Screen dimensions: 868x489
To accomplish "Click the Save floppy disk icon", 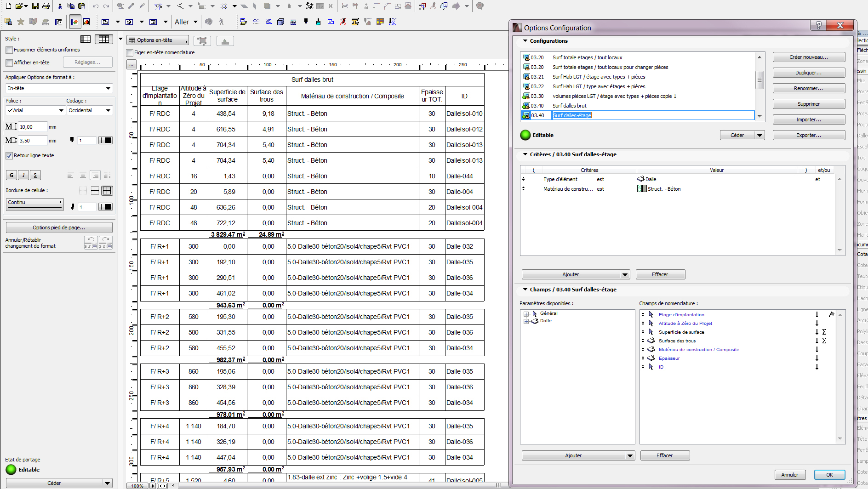I will (35, 6).
